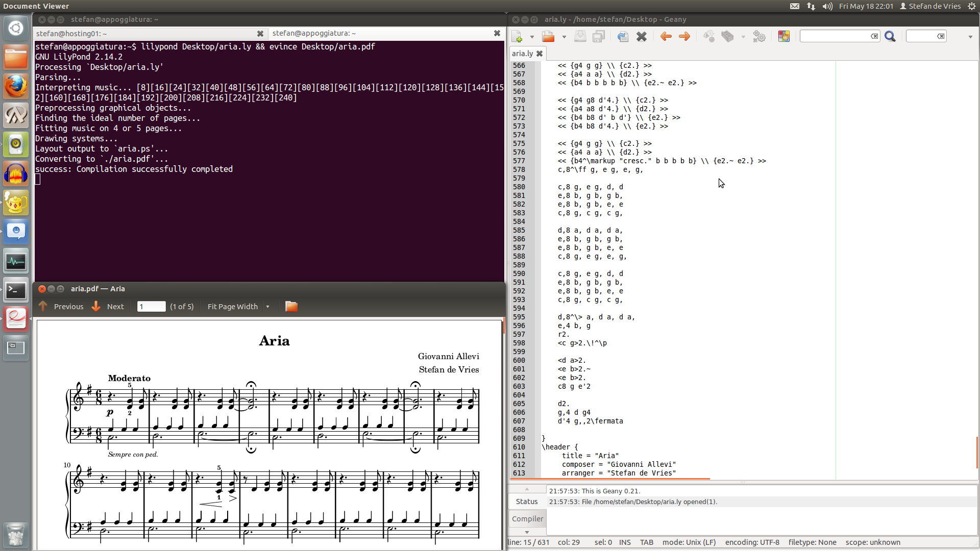Click line number 595 in Geany margin
Viewport: 980px width, 551px height.
[519, 317]
